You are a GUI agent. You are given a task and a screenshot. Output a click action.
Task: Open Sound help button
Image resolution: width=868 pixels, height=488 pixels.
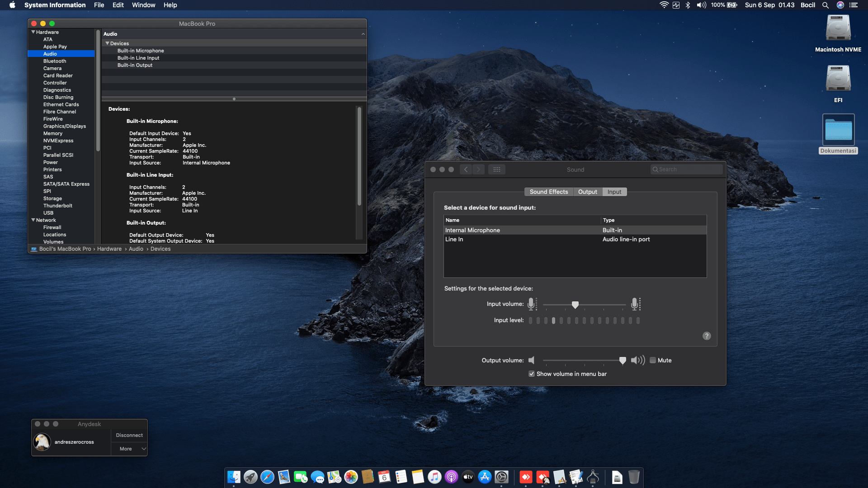[707, 336]
